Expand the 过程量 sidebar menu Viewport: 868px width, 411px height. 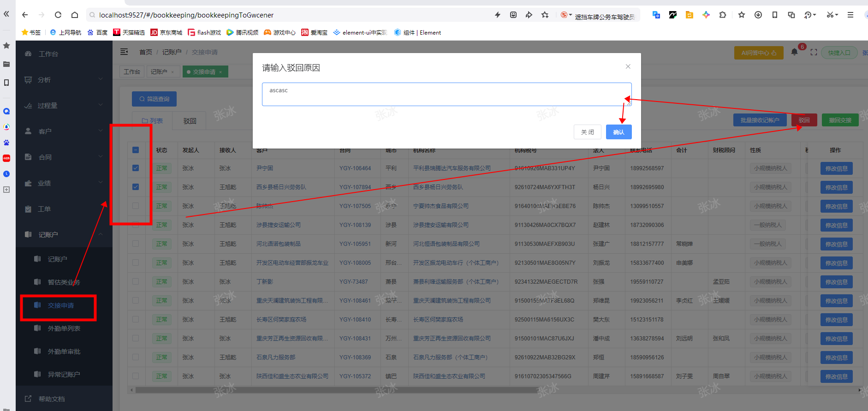point(64,106)
